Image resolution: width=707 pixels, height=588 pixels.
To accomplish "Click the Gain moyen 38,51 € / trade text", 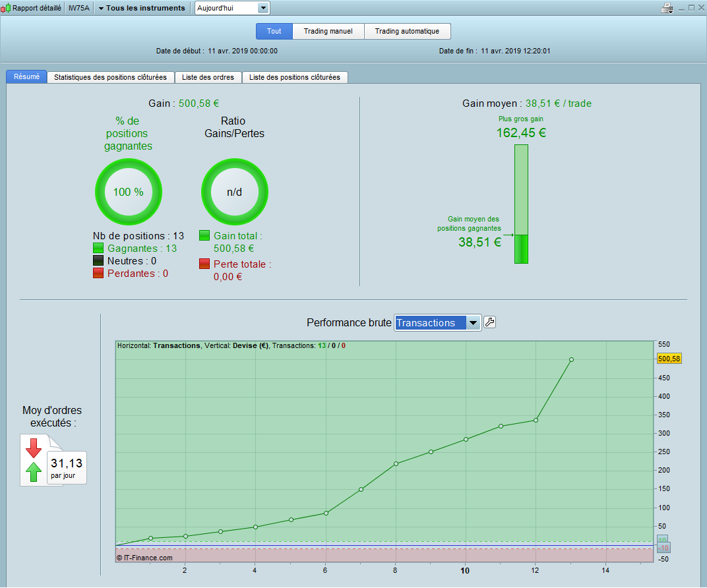I will point(527,103).
